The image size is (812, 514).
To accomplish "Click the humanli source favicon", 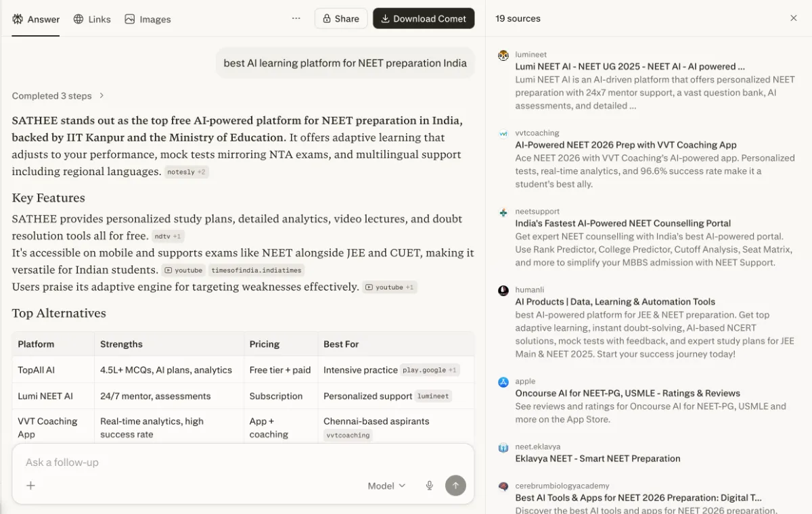I will (503, 290).
